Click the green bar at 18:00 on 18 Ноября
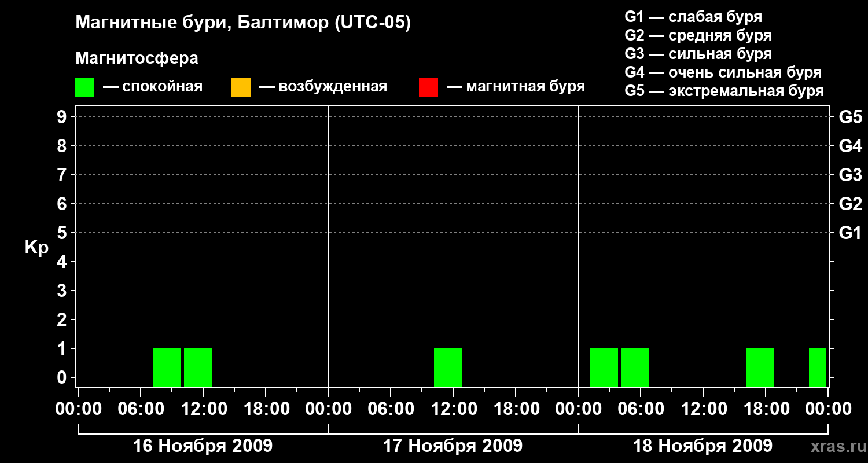 760,367
